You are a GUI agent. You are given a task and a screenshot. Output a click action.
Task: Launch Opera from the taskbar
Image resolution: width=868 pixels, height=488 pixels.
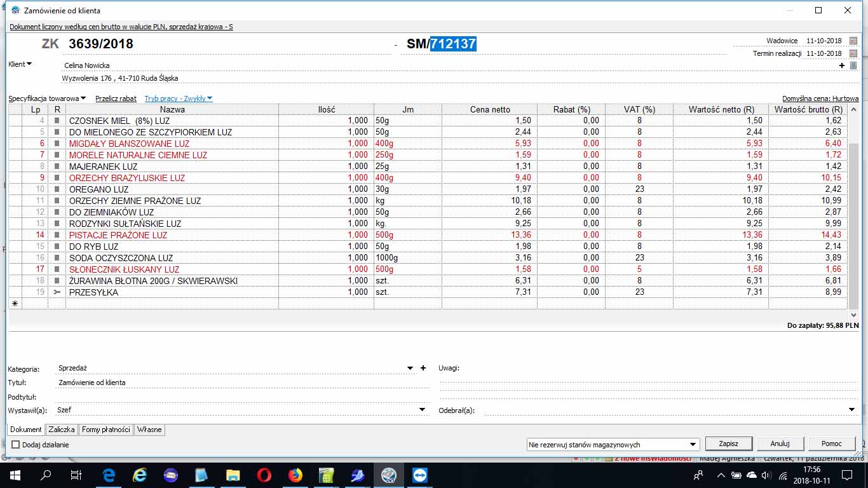pos(264,475)
